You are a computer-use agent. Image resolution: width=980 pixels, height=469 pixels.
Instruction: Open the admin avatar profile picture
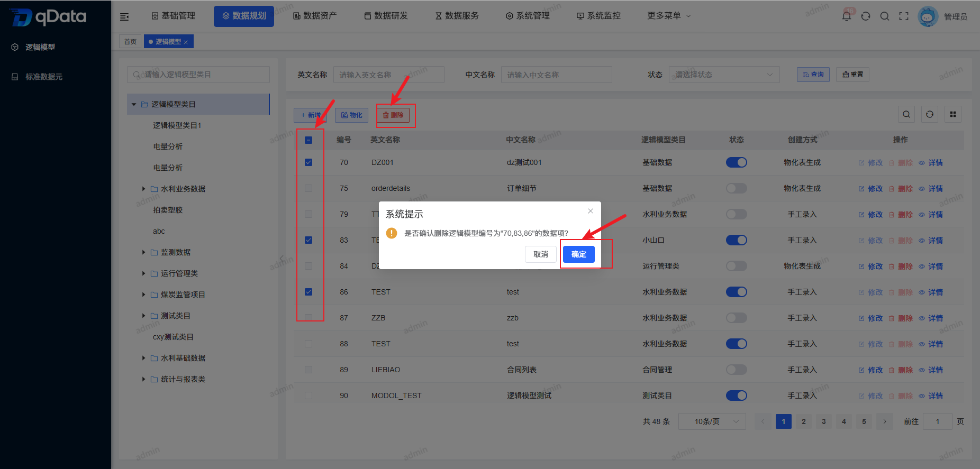click(928, 16)
